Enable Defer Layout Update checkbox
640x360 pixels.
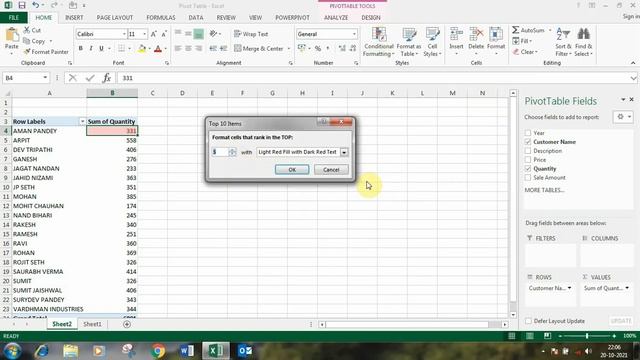click(x=528, y=321)
